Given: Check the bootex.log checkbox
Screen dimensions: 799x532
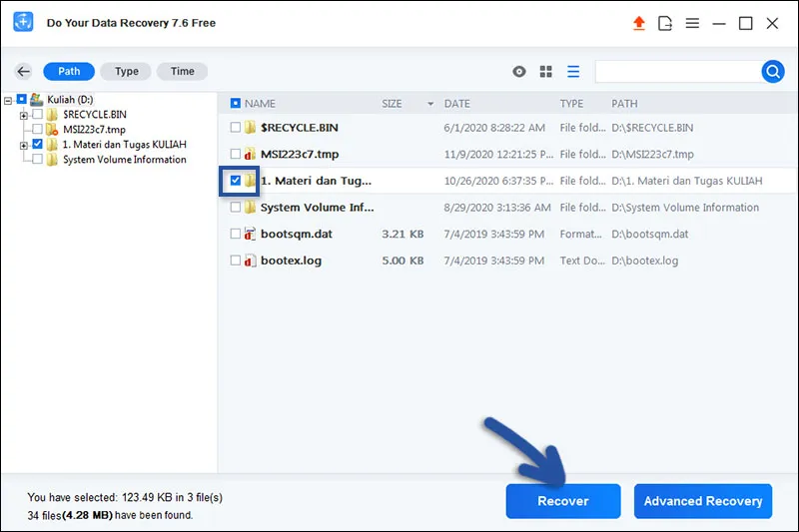Looking at the screenshot, I should (235, 261).
